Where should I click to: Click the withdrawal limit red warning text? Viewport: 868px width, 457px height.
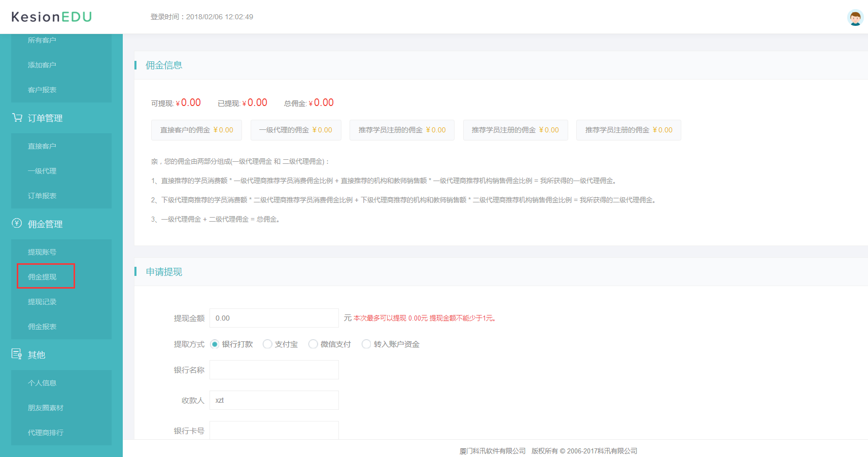click(425, 318)
